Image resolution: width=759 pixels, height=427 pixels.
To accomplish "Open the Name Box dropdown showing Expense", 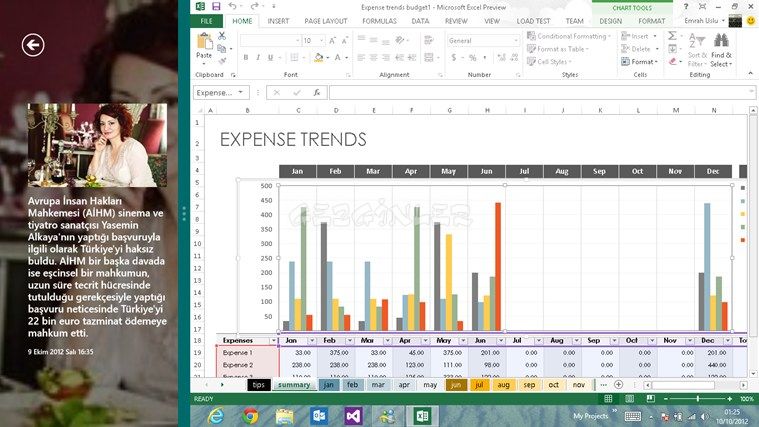I will click(241, 92).
